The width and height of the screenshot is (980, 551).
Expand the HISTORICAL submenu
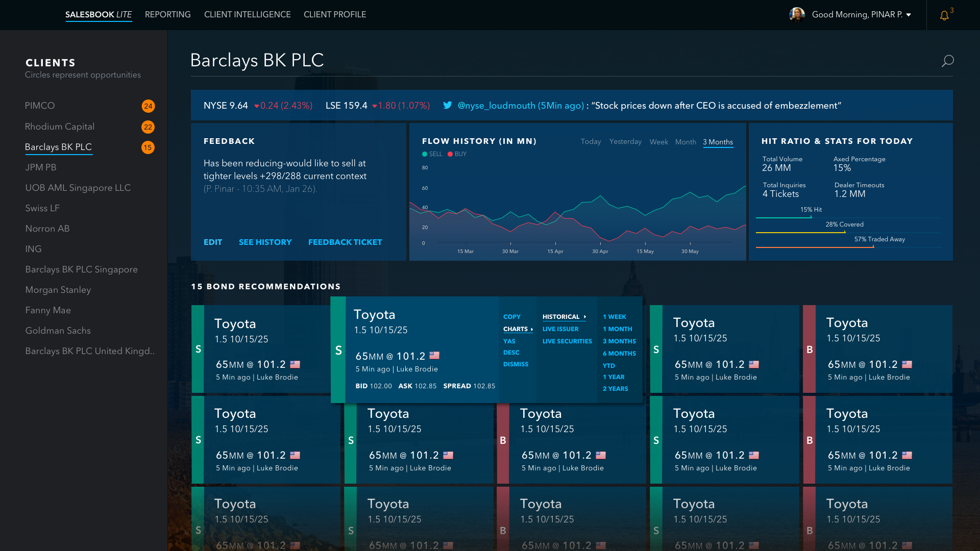[564, 317]
